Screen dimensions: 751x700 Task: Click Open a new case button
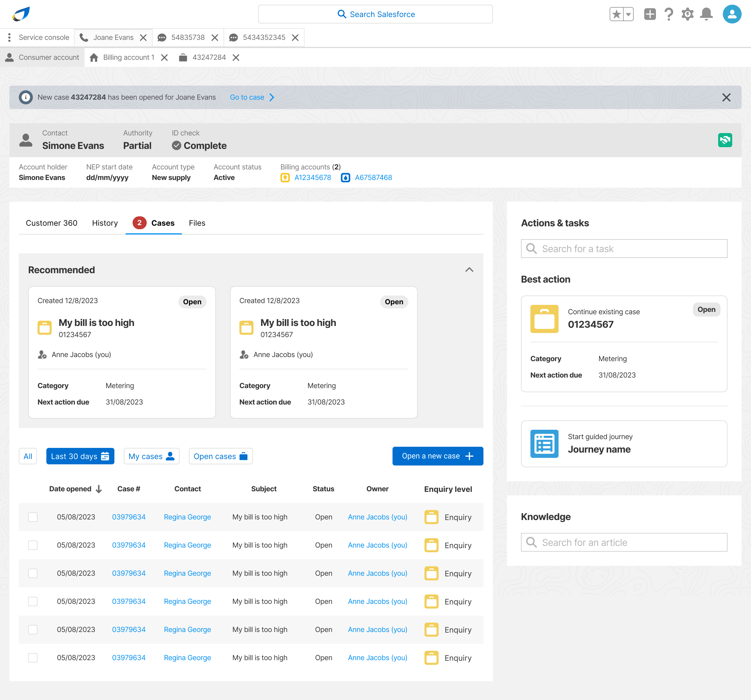click(437, 456)
